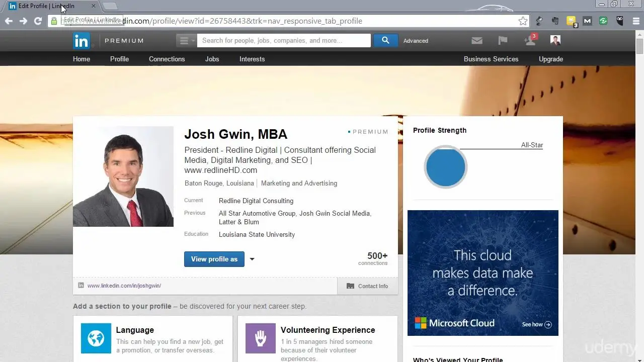The height and width of the screenshot is (362, 644).
Task: Click Louisiana State University education entry
Action: (257, 235)
